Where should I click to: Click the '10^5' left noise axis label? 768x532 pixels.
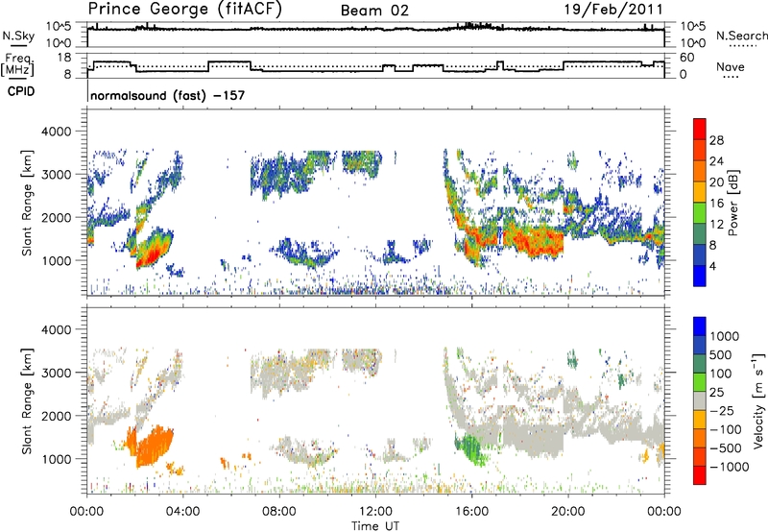[59, 26]
